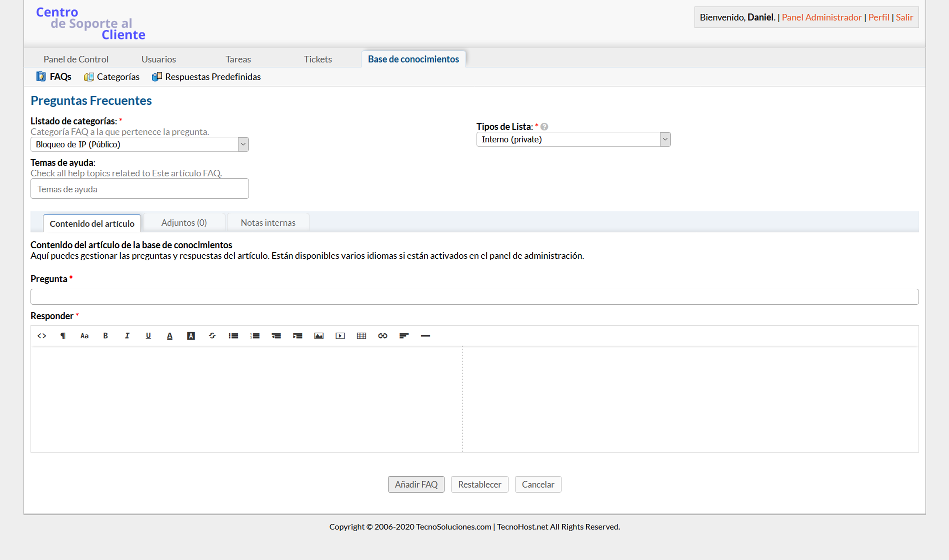Switch to the Adjuntos (0) tab
This screenshot has width=949, height=560.
pos(184,223)
